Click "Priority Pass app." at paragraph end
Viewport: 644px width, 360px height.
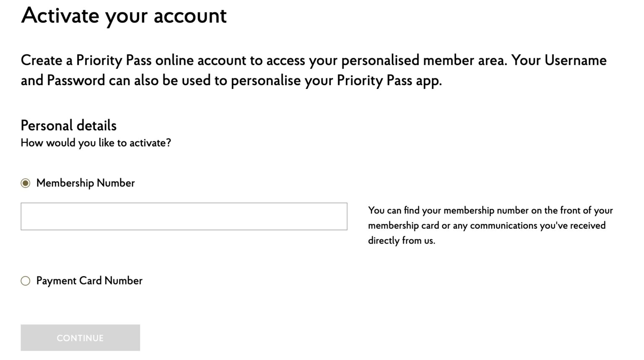(390, 80)
